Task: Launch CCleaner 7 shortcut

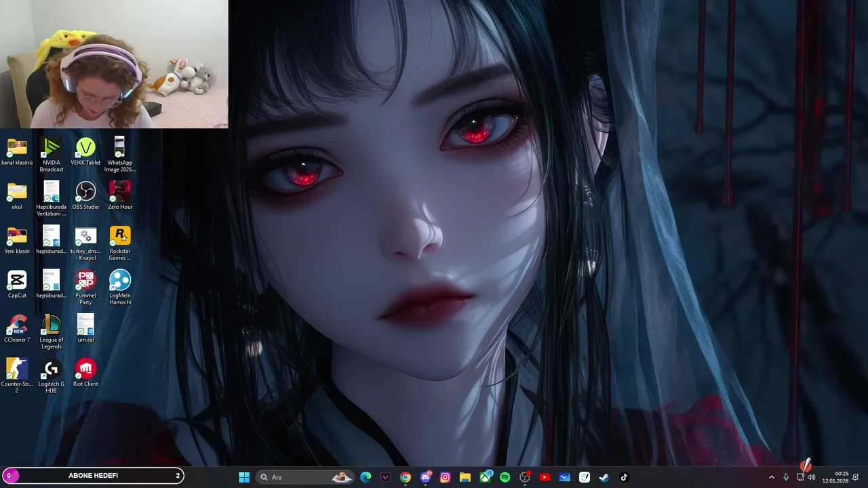Action: [17, 329]
